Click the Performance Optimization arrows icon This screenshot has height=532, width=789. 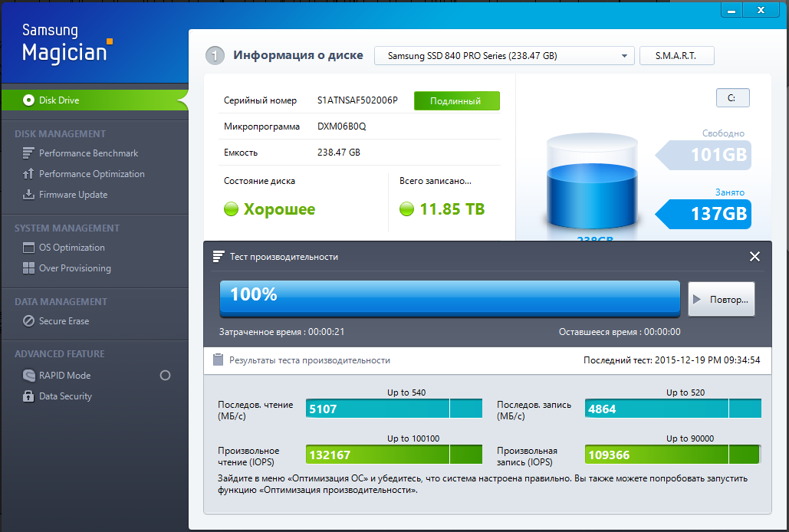(28, 174)
